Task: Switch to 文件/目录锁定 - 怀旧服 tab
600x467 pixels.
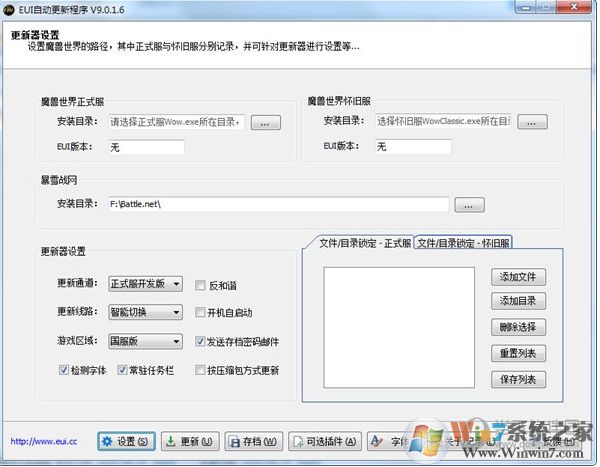Action: [463, 243]
